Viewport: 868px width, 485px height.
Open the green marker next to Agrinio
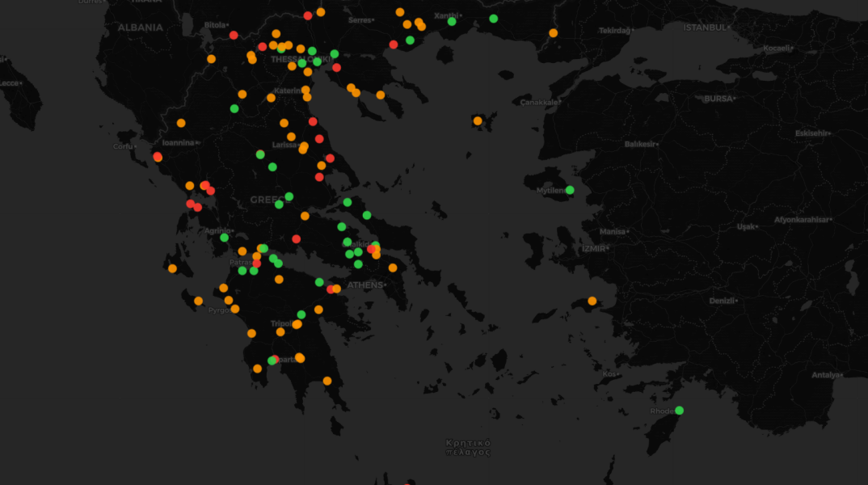pos(224,238)
